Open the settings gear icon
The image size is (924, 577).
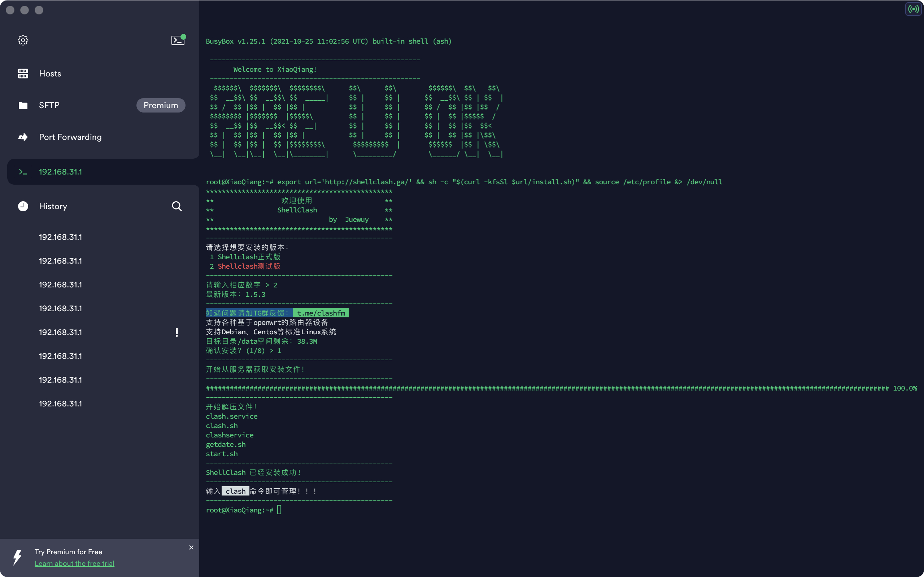23,40
